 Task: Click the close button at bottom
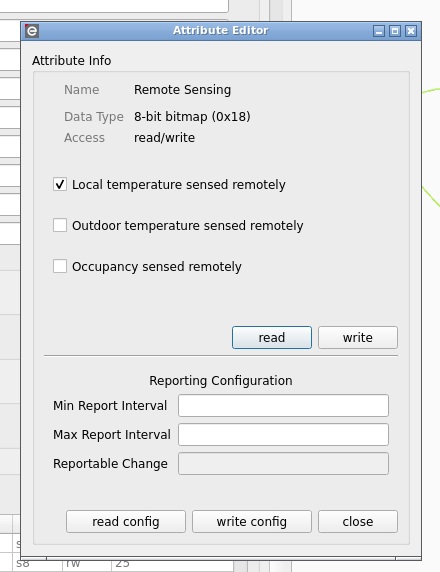pos(358,521)
